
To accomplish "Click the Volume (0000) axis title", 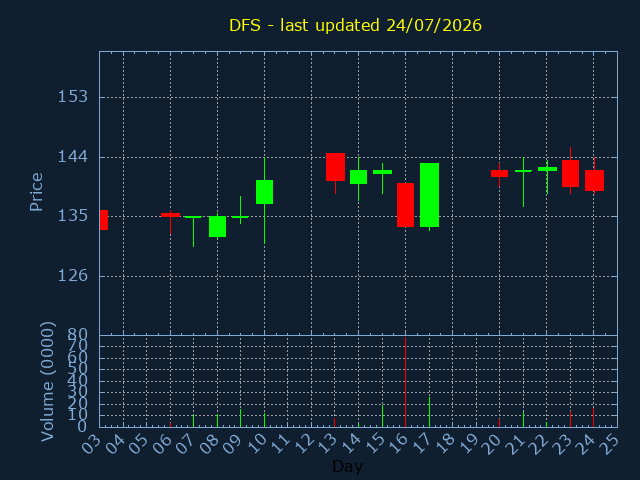I will (48, 382).
